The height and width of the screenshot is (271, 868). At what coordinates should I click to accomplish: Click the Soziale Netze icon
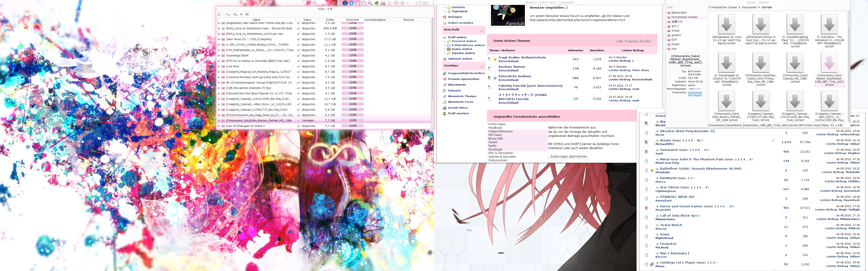click(444, 108)
